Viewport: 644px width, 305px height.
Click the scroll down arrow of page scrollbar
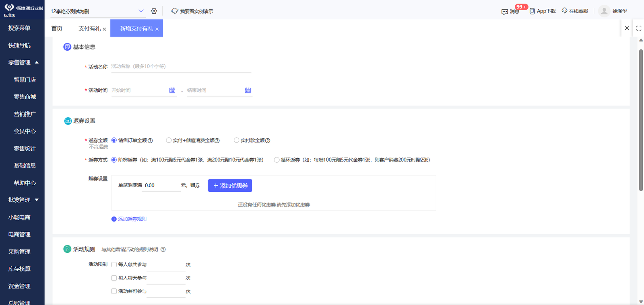(641, 301)
